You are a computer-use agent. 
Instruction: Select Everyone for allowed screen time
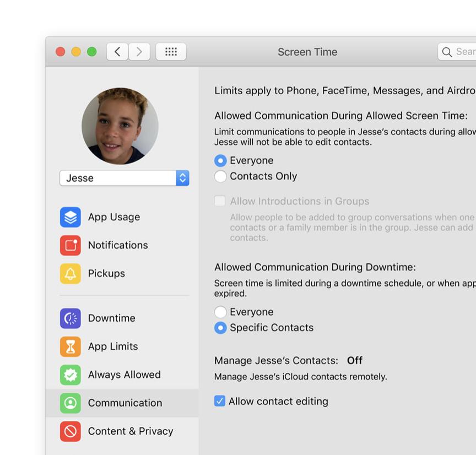click(x=220, y=160)
